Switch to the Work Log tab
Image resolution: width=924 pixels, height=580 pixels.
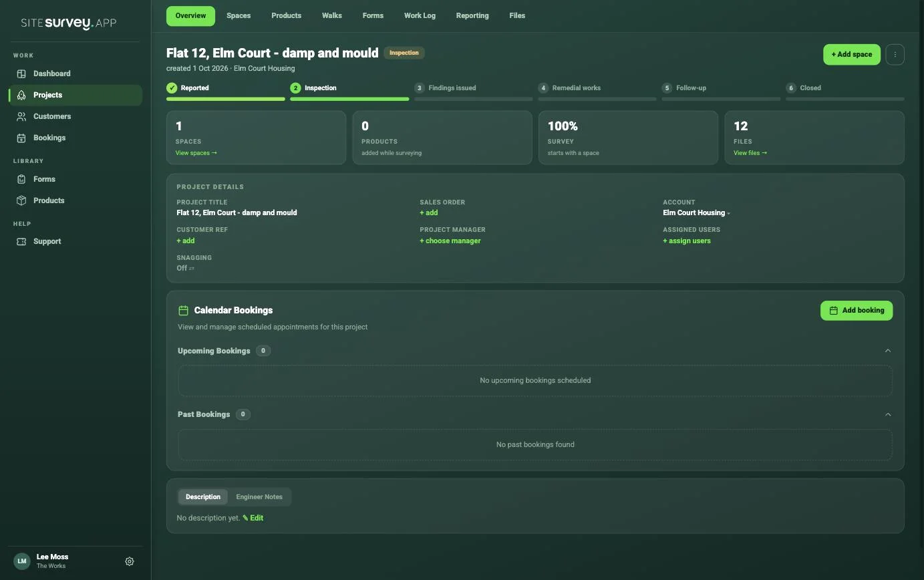pos(420,15)
